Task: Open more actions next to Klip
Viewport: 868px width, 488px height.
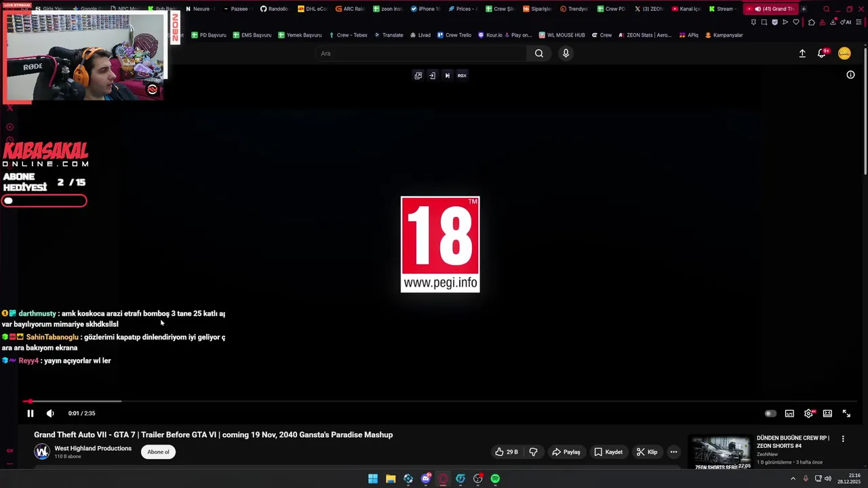Action: 673,452
